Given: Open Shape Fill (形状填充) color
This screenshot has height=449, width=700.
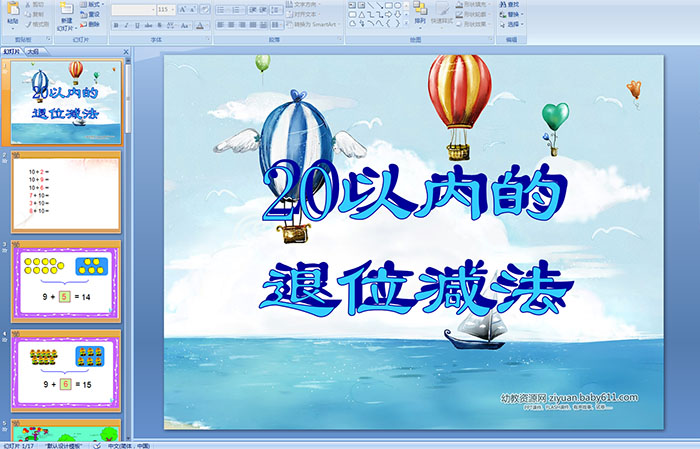Looking at the screenshot, I should pos(473,4).
